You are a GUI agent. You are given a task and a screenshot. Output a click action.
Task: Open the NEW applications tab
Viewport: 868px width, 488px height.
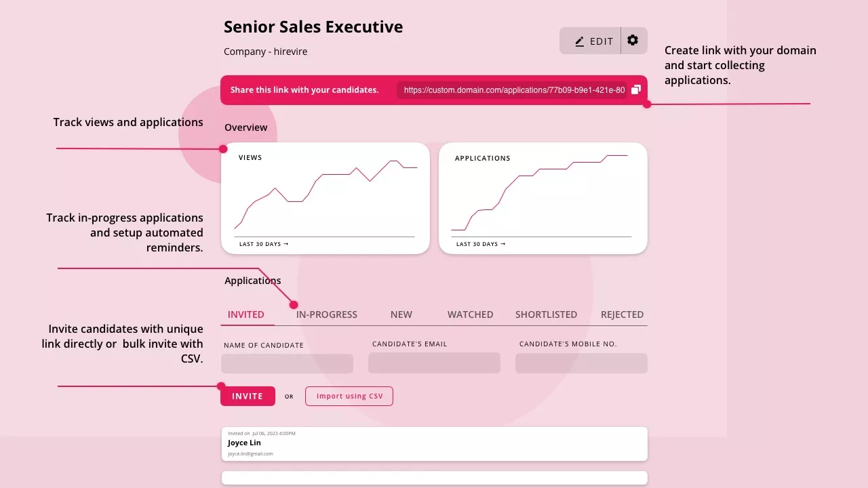coord(401,314)
